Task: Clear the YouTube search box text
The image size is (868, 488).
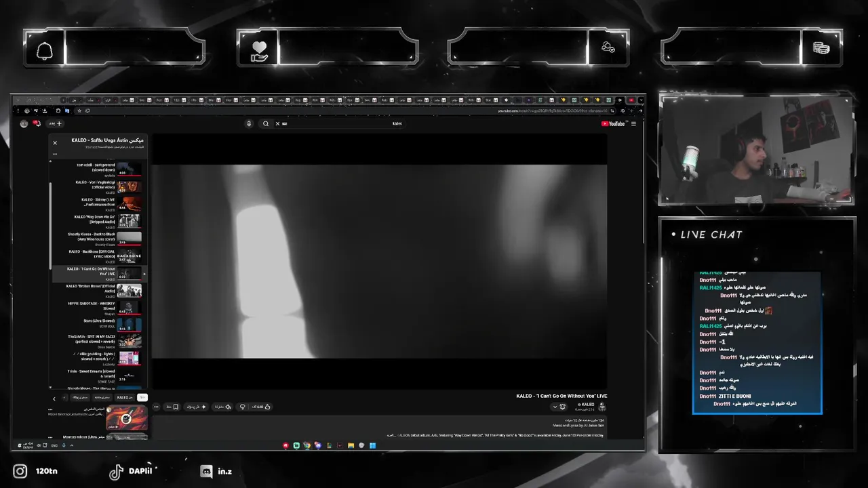Action: click(x=277, y=123)
